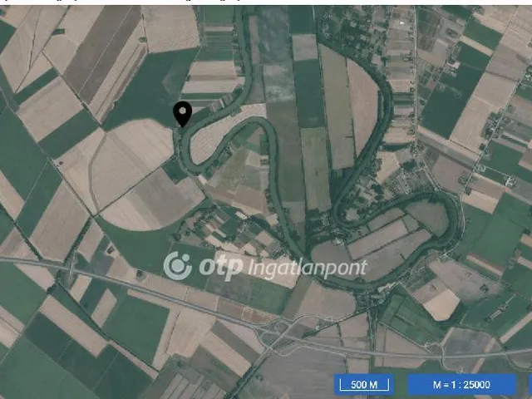Click the black location pin marker
The image size is (532, 399).
coord(183,115)
